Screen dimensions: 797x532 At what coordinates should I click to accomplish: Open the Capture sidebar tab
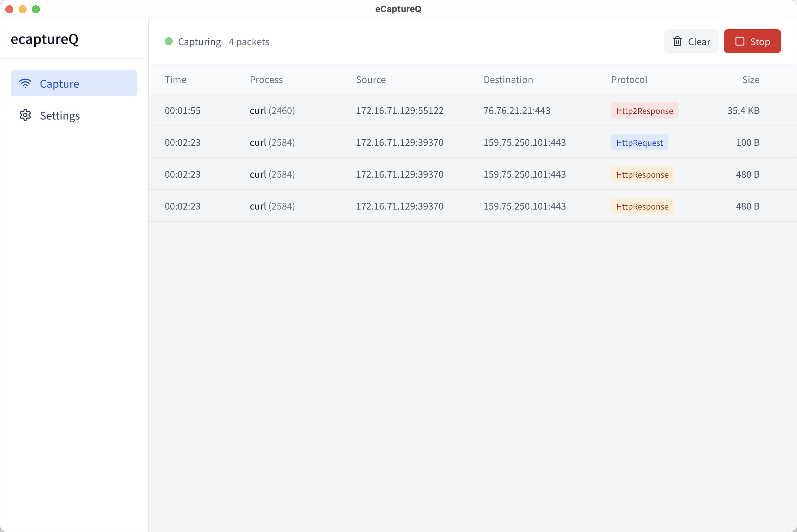[74, 83]
